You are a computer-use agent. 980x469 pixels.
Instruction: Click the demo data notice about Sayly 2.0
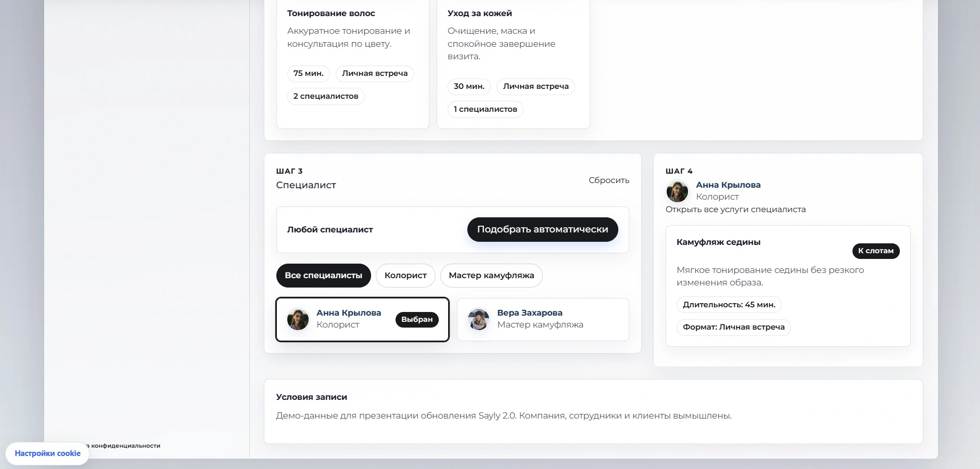[504, 415]
